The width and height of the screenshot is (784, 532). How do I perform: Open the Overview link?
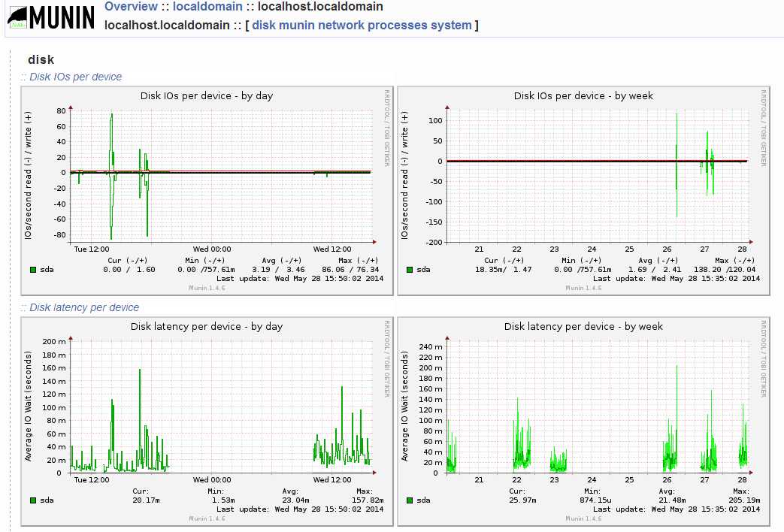(x=131, y=7)
